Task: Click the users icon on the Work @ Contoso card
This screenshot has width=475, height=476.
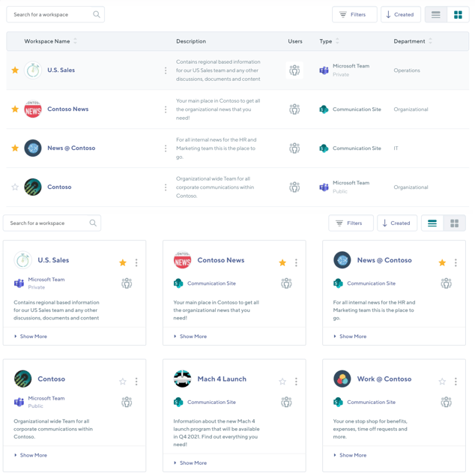Action: pos(446,403)
